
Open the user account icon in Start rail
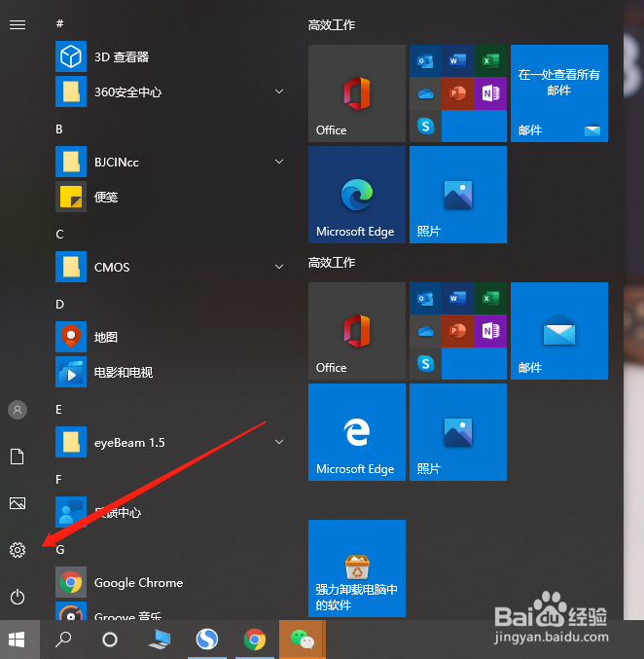pyautogui.click(x=18, y=410)
